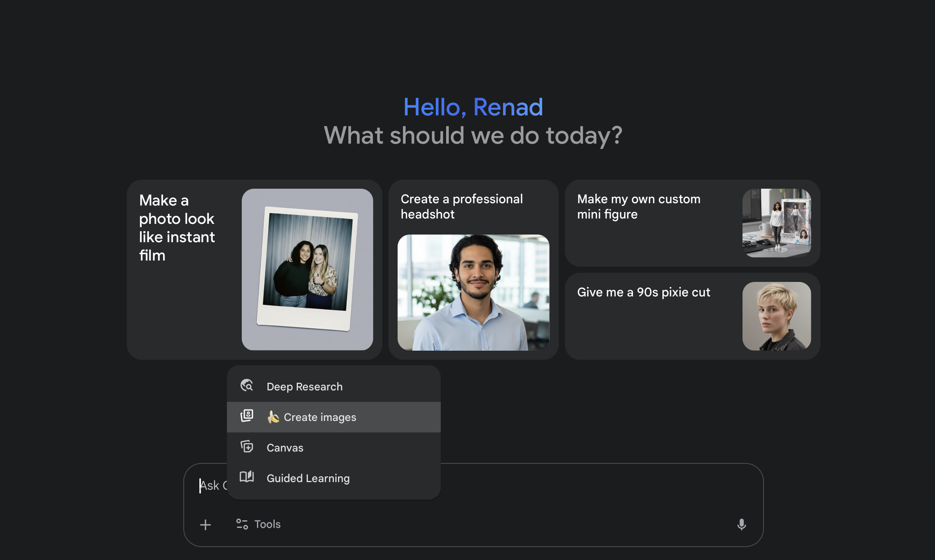Click the microphone icon
Screen dimensions: 935x560
tap(741, 524)
